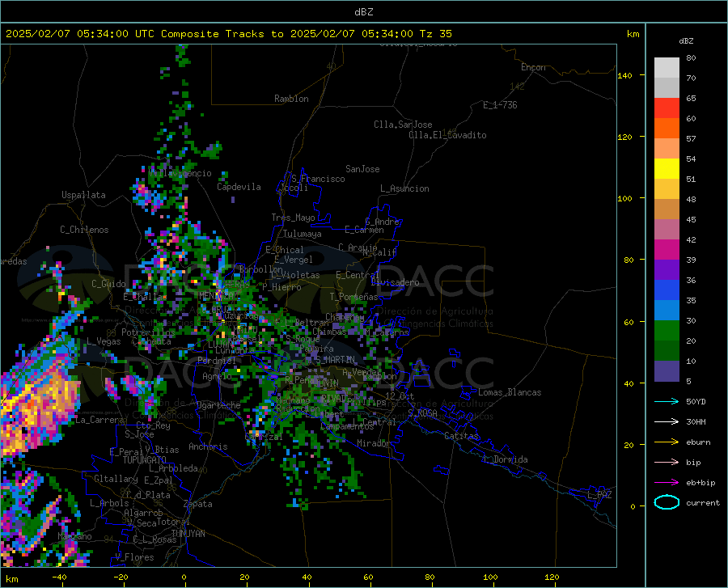
Task: Click the 'Catitas' place label
Action: pyautogui.click(x=461, y=436)
